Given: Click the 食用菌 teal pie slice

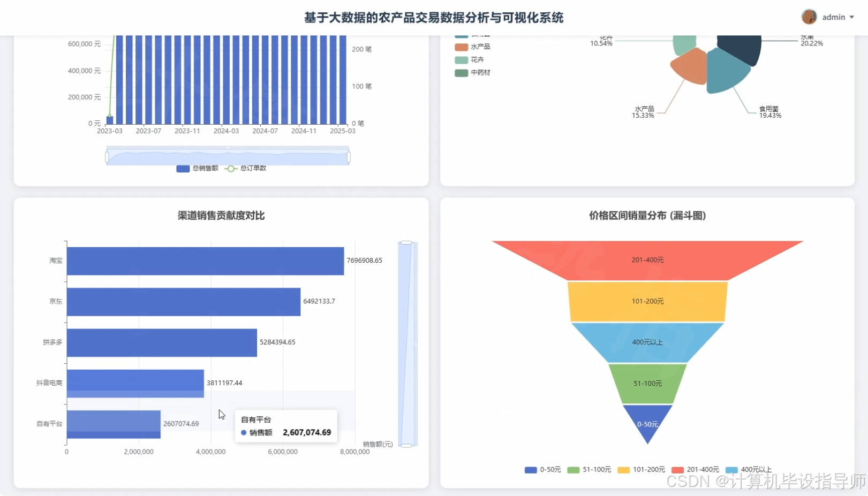Looking at the screenshot, I should [x=726, y=72].
